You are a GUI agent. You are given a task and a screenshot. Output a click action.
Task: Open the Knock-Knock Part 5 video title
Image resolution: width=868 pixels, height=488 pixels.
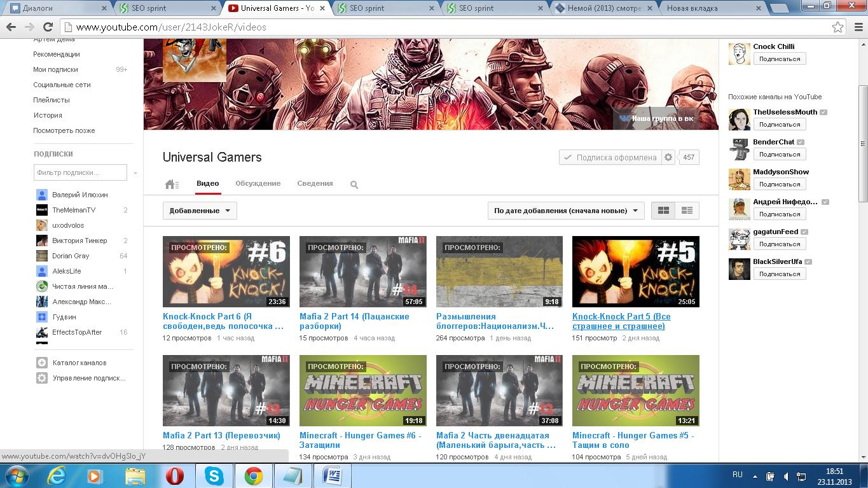click(x=621, y=321)
